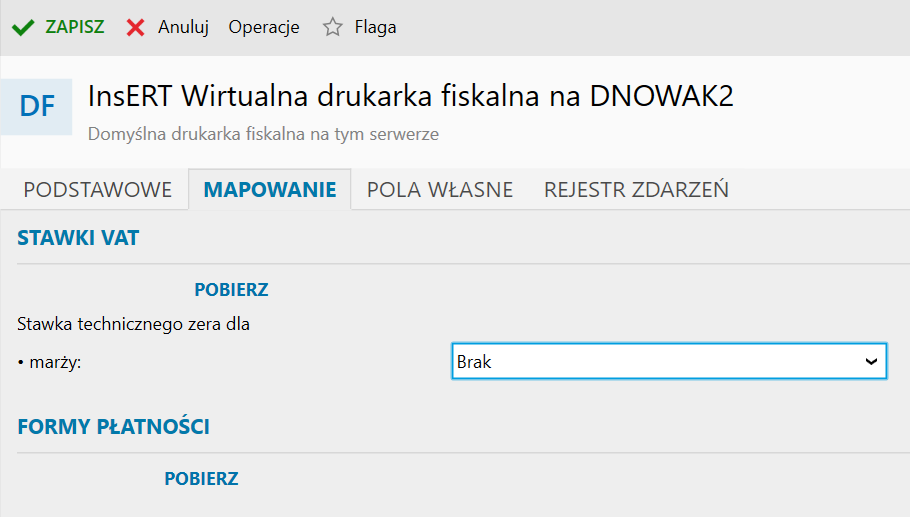Click the green checkmark save icon
This screenshot has height=517, width=910.
[23, 28]
